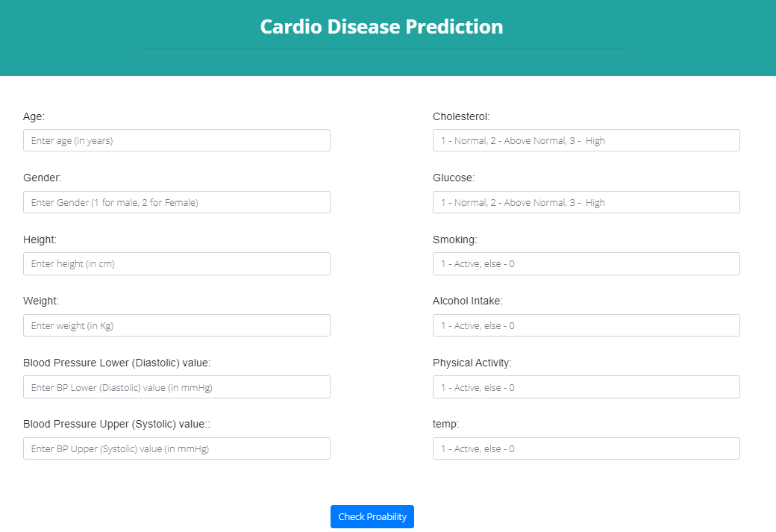Viewport: 776px width, 532px height.
Task: Click the Blood Pressure Lower (Diastolic) input
Action: pyautogui.click(x=176, y=387)
